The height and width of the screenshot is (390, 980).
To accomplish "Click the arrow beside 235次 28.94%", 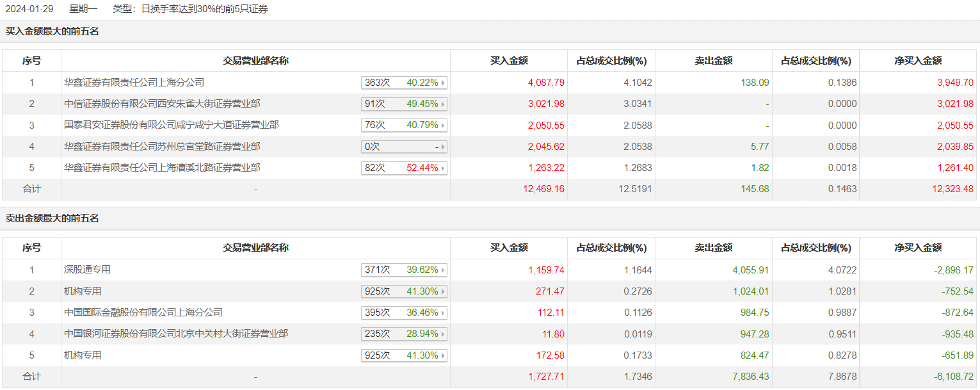I will click(x=443, y=334).
